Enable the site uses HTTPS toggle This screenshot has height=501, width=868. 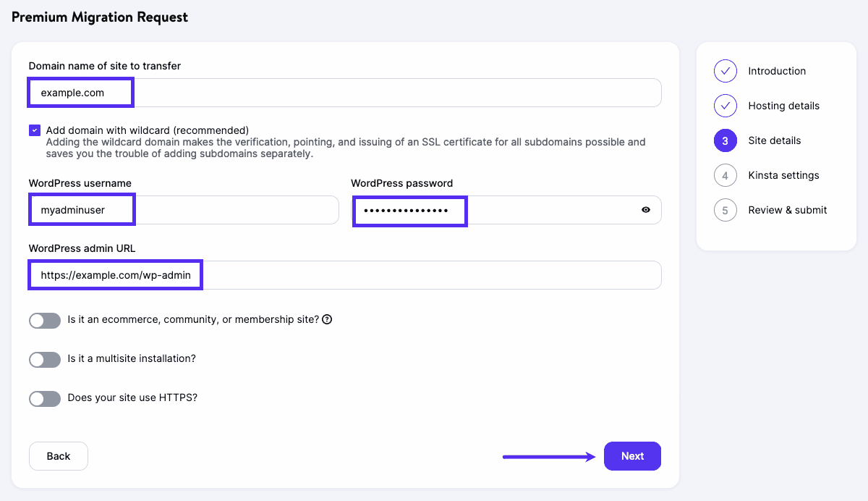45,398
